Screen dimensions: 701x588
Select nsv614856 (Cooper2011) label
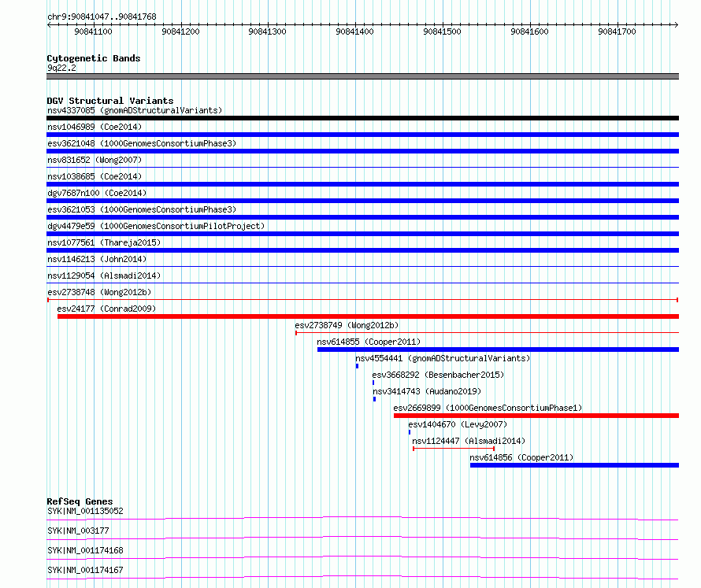click(x=521, y=457)
